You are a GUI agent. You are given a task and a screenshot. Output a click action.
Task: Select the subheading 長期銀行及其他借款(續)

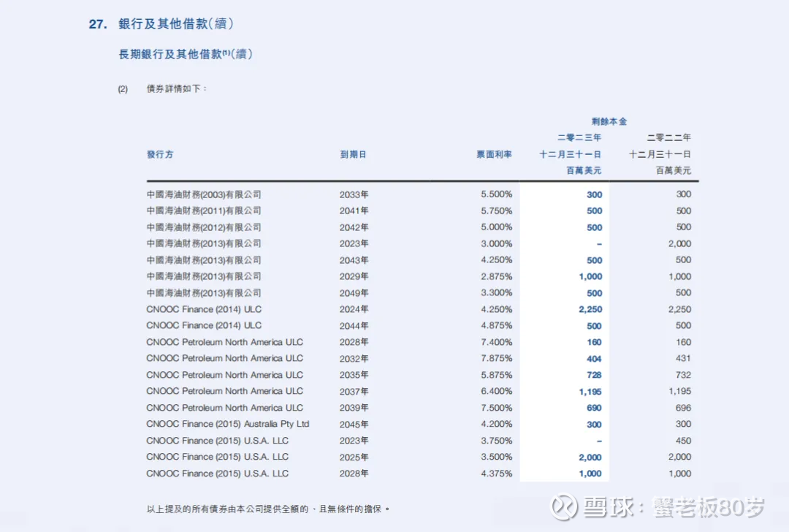(185, 54)
